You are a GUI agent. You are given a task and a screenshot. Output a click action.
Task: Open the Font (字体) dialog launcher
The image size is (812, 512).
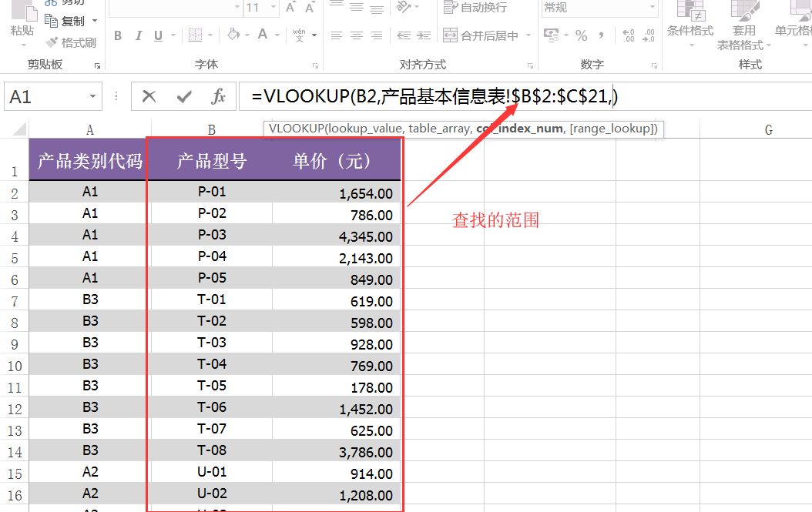coord(315,65)
